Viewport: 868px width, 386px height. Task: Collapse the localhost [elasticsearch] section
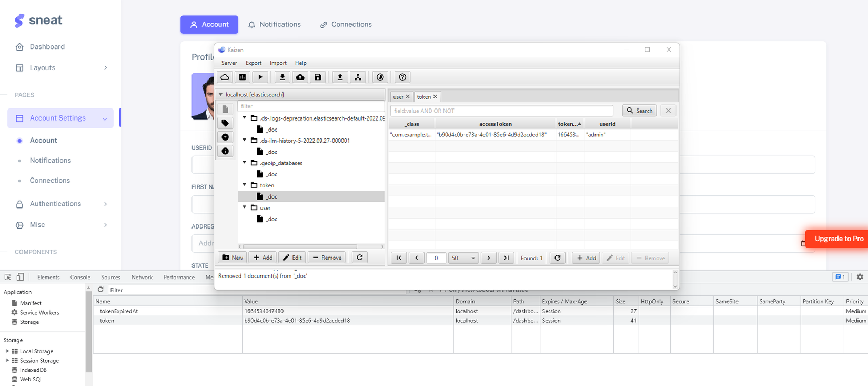pyautogui.click(x=221, y=95)
